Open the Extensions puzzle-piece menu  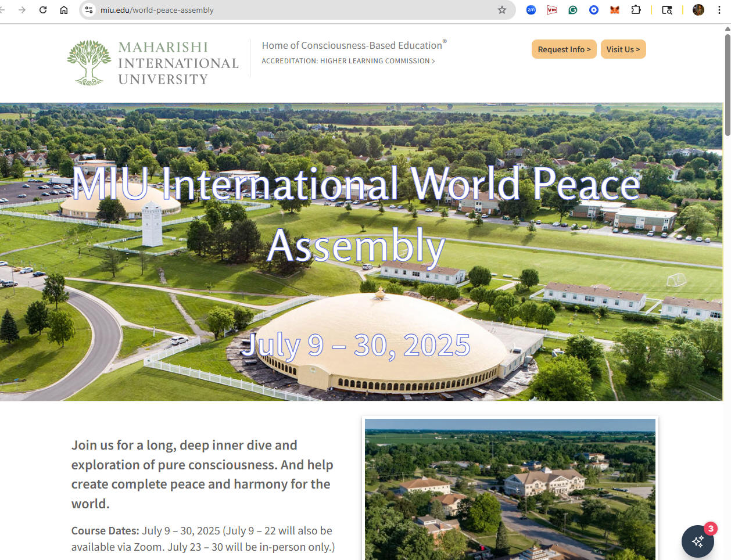click(636, 10)
